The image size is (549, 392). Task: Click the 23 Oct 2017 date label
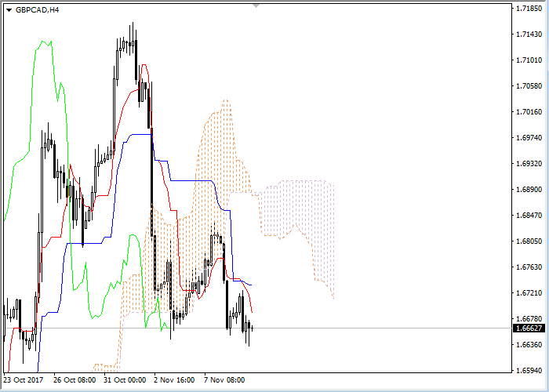coord(23,380)
